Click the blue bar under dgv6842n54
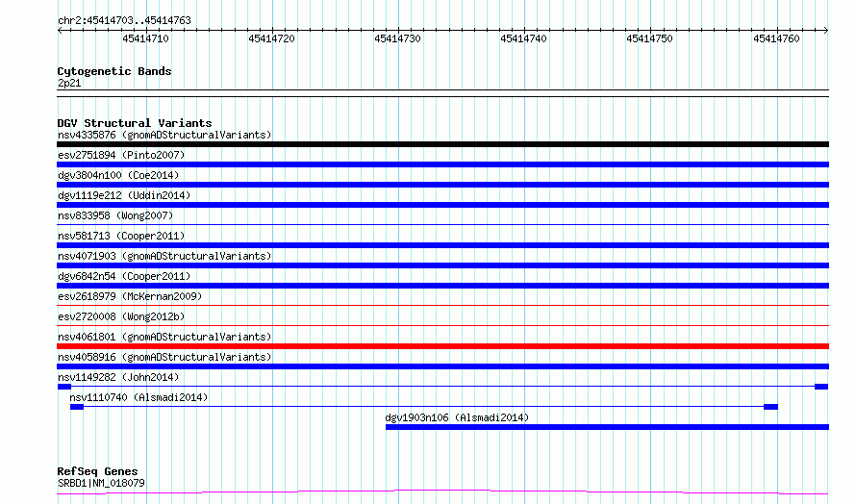 click(442, 286)
